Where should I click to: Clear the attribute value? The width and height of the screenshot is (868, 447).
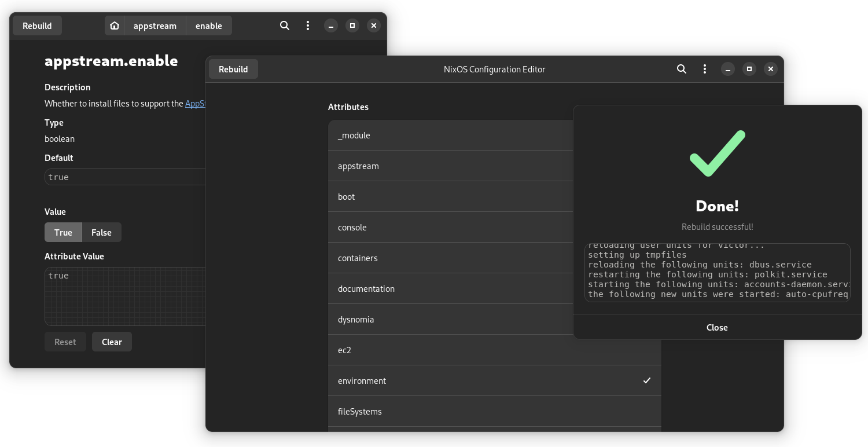pos(112,342)
